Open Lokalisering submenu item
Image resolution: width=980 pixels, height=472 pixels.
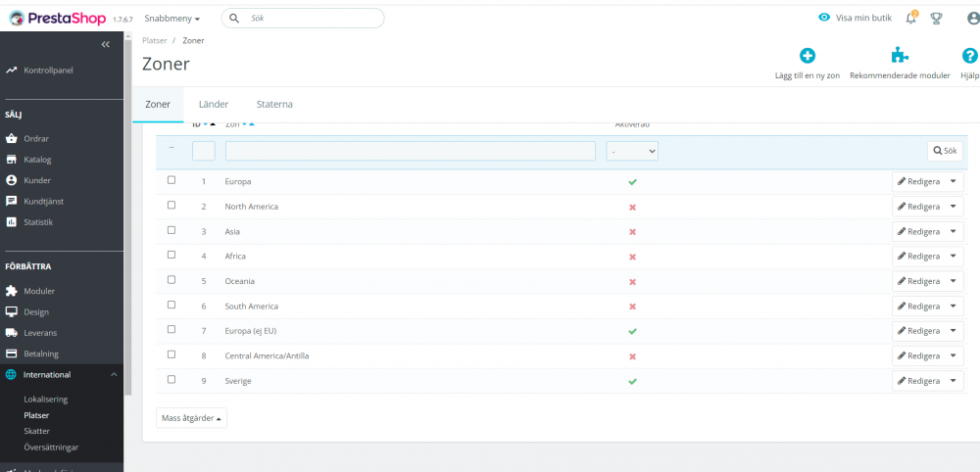tap(46, 400)
